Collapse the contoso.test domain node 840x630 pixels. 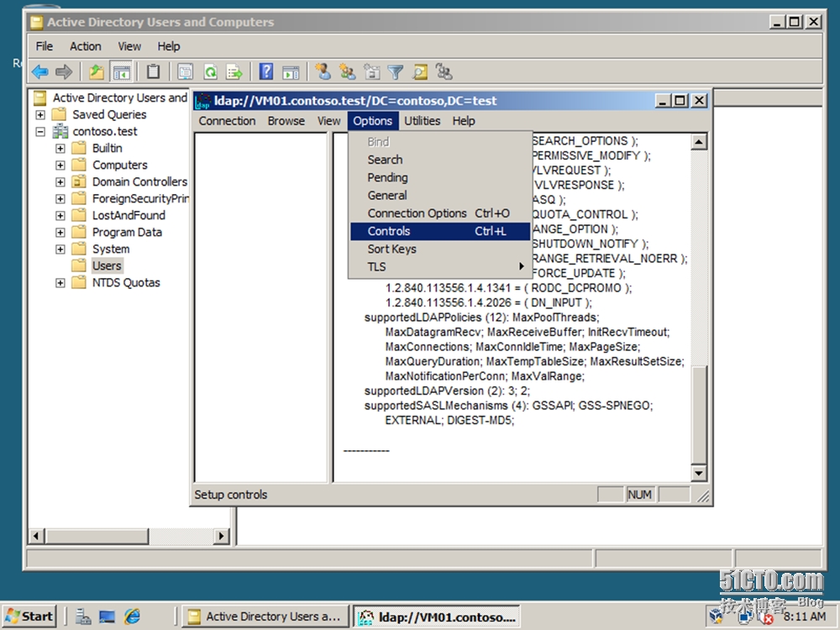point(40,131)
